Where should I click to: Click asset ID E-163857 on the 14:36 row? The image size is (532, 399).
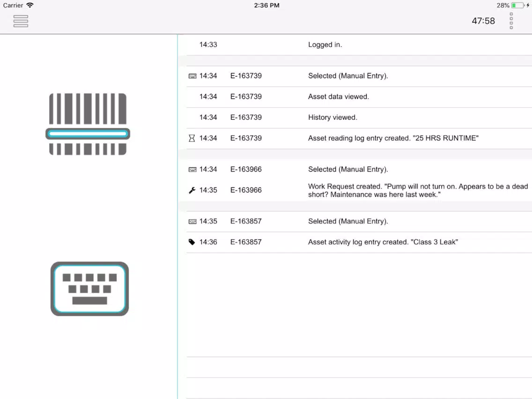click(246, 242)
